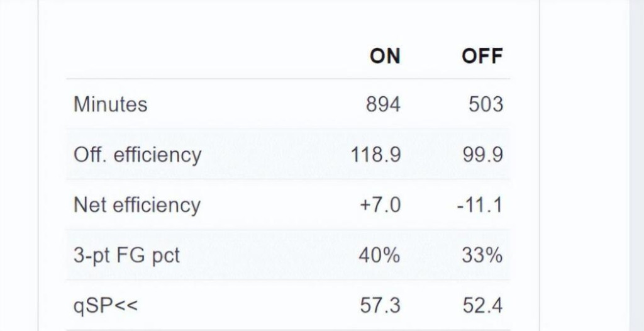Click the 57.3 qSP value

[380, 306]
